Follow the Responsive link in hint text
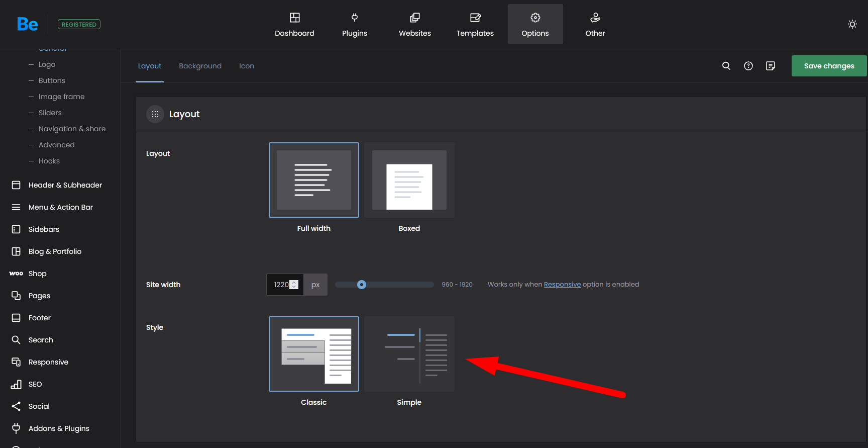Screen dimensions: 868x448 click(562, 285)
